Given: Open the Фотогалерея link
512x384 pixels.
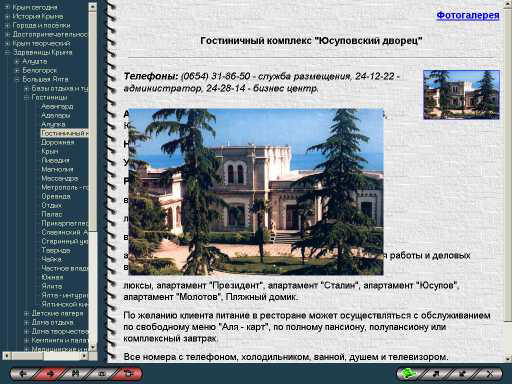Looking at the screenshot, I should pyautogui.click(x=468, y=15).
